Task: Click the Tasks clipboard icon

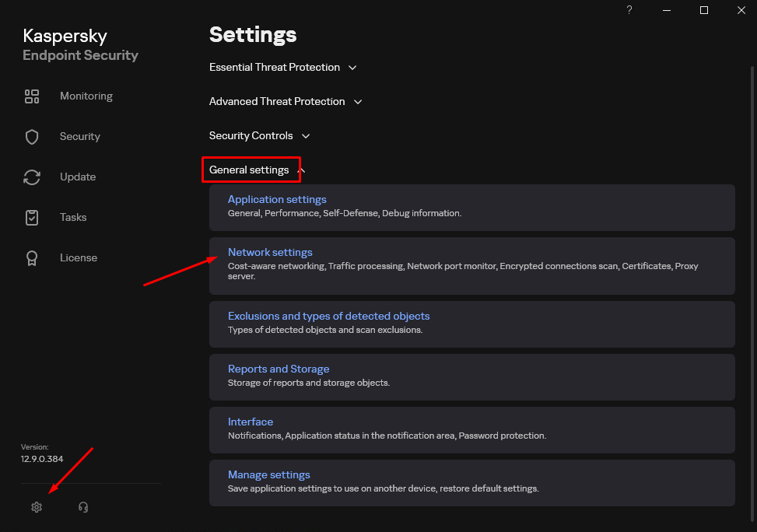Action: point(32,218)
